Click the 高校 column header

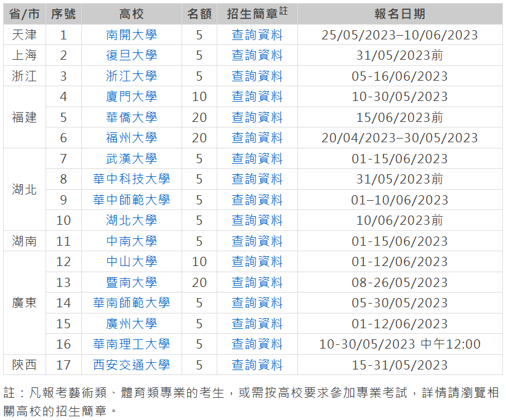(x=132, y=14)
